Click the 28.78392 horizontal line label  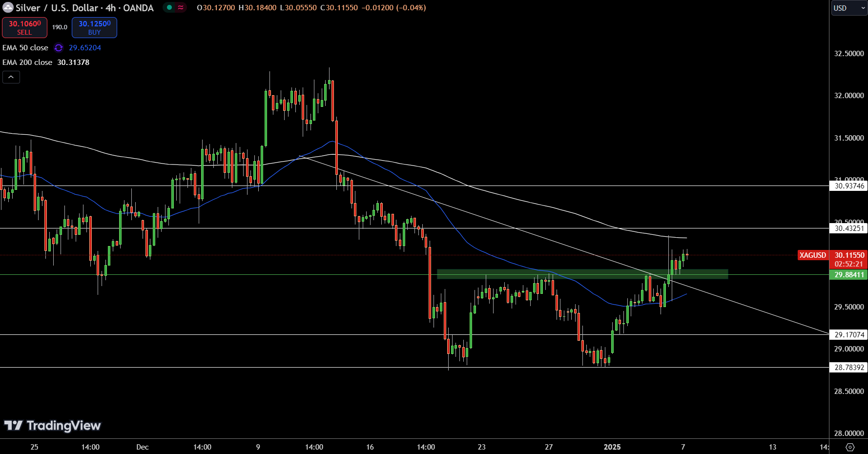pos(849,368)
